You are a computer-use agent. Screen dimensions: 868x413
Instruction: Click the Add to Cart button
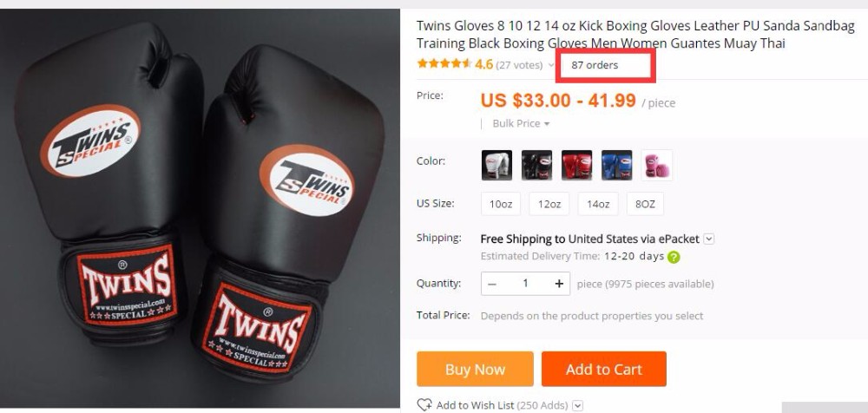click(x=604, y=370)
